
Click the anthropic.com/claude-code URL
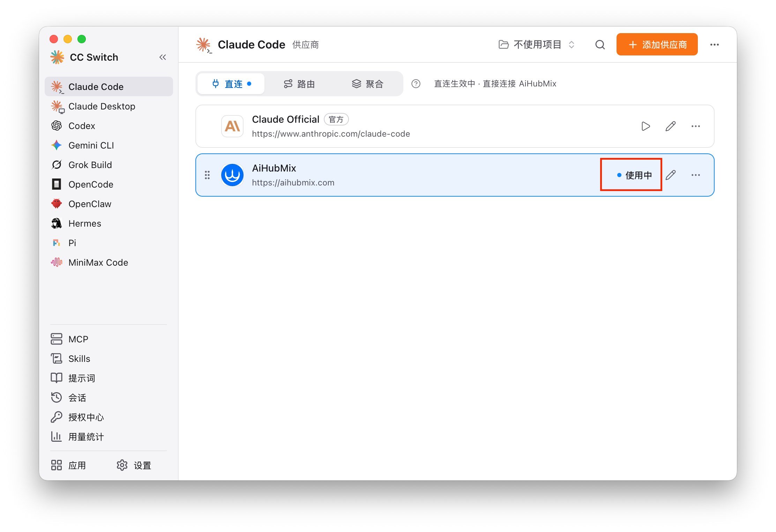(x=331, y=134)
